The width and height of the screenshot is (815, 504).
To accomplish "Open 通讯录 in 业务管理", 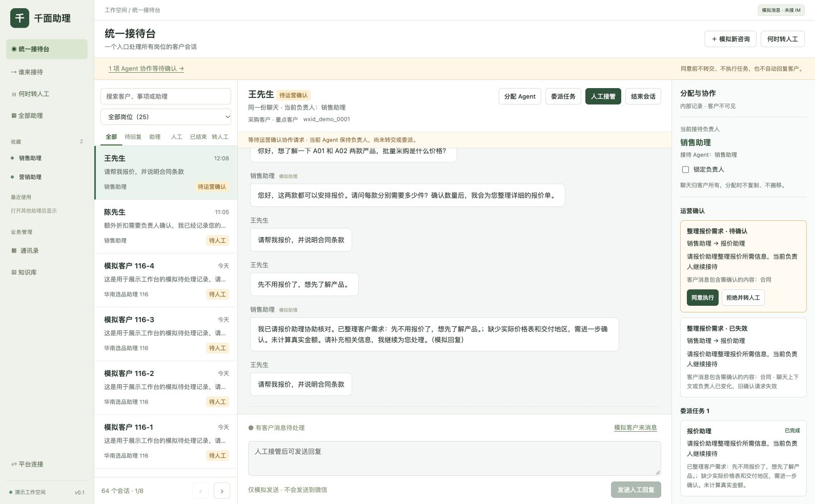I will point(47,250).
